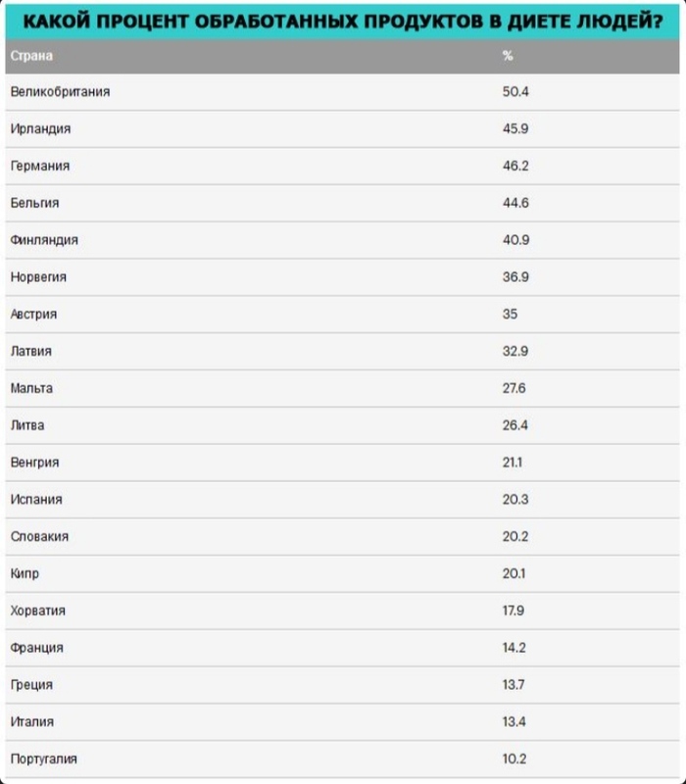Click the 26.4 value for Литва
This screenshot has height=784, width=686.
point(515,425)
